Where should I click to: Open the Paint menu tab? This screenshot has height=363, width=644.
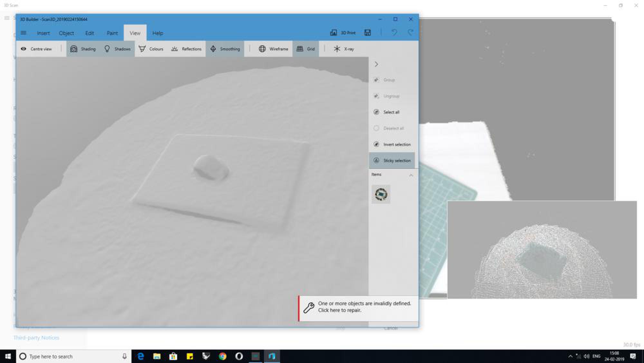[112, 33]
